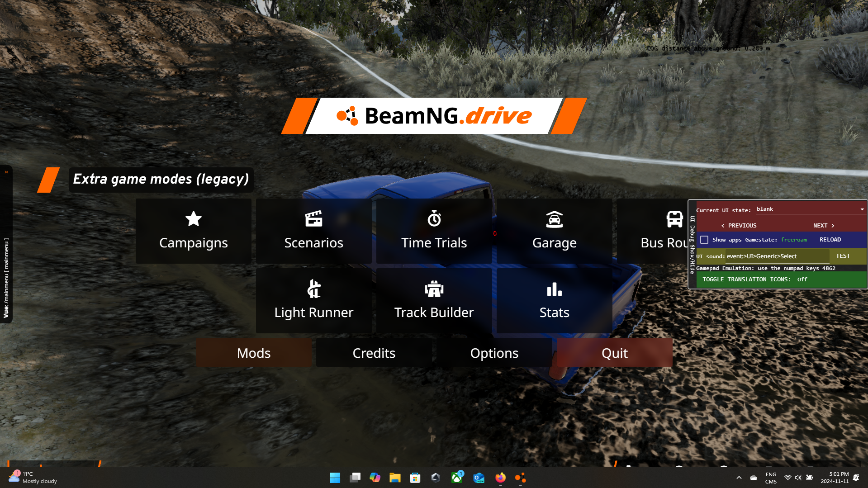The image size is (868, 488).
Task: Open File Explorer from the taskbar
Action: pos(395,478)
